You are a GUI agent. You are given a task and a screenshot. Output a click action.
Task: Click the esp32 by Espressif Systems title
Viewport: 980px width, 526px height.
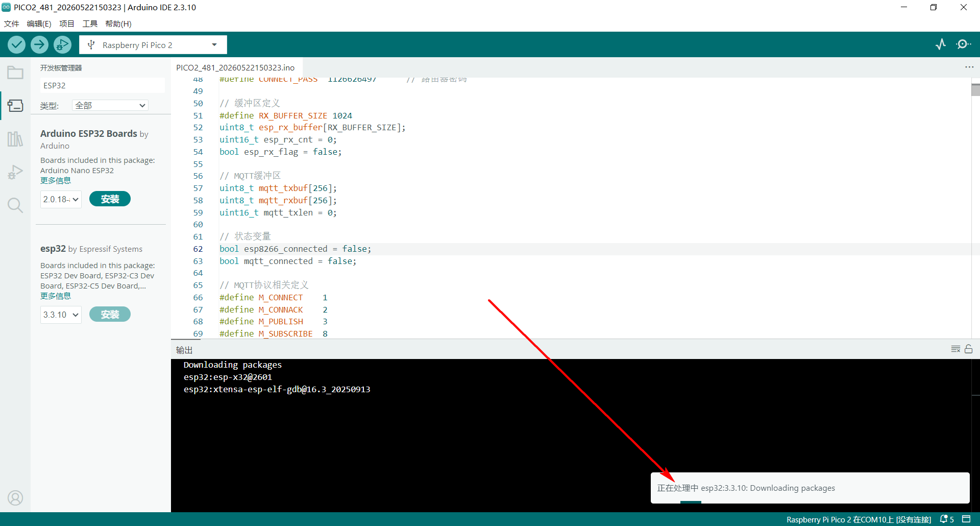tap(91, 249)
